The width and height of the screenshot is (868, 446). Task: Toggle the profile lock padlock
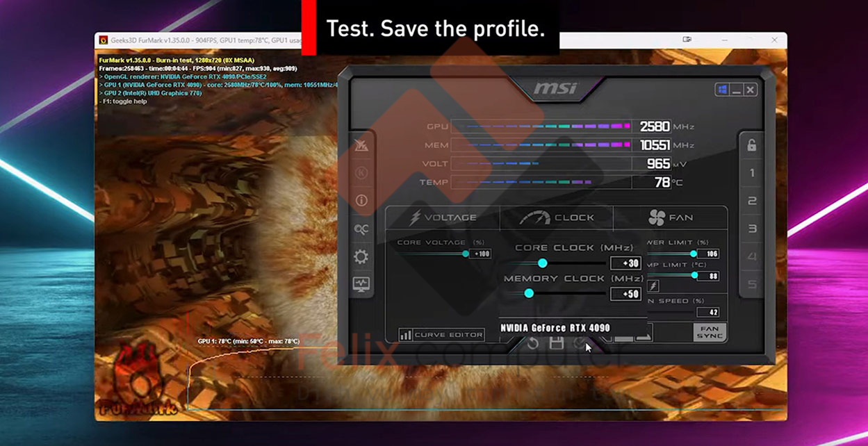752,145
